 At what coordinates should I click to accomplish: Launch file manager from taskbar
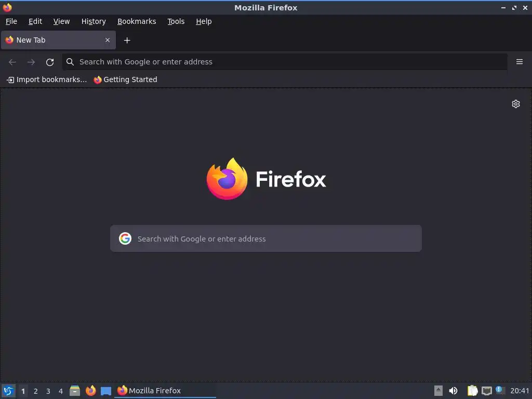[x=75, y=391]
